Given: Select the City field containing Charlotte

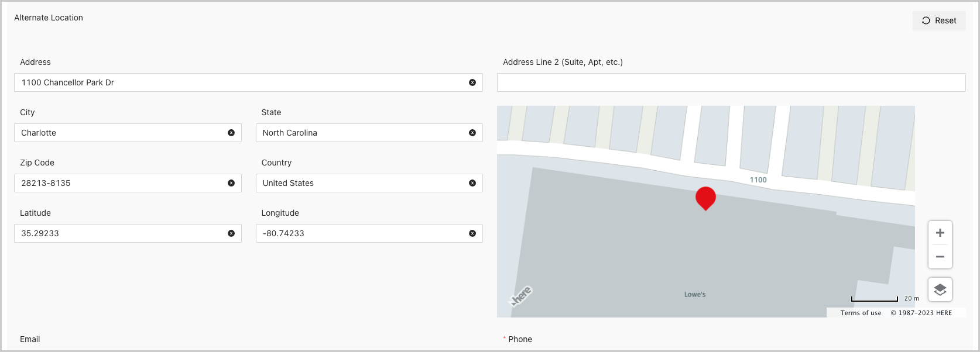Looking at the screenshot, I should (x=120, y=133).
